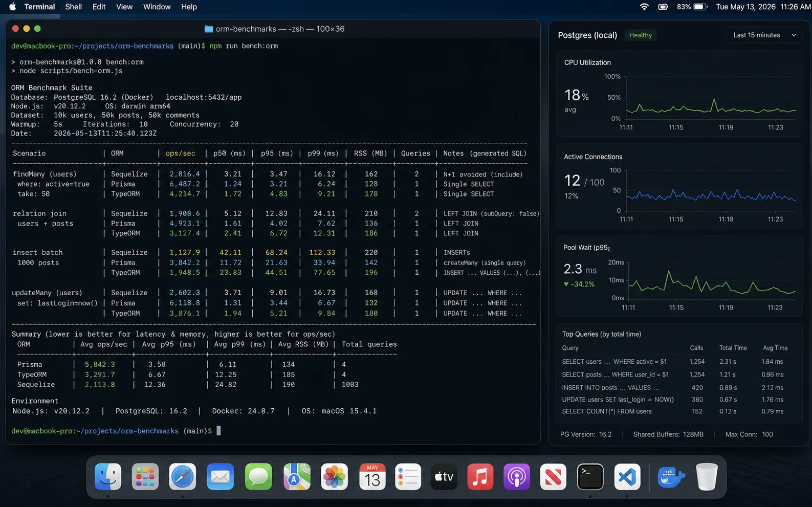Open Apple TV app in dock
This screenshot has height=507, width=812.
pos(444,477)
